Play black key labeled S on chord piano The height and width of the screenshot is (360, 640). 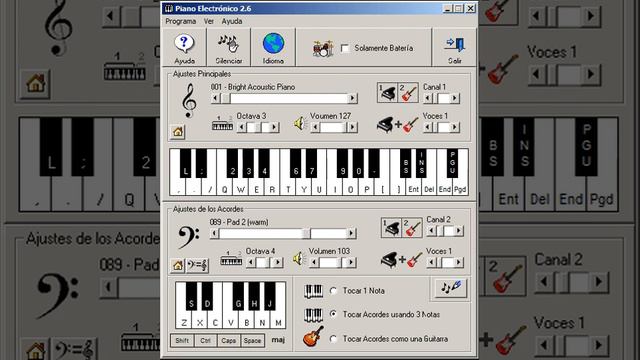pos(191,296)
